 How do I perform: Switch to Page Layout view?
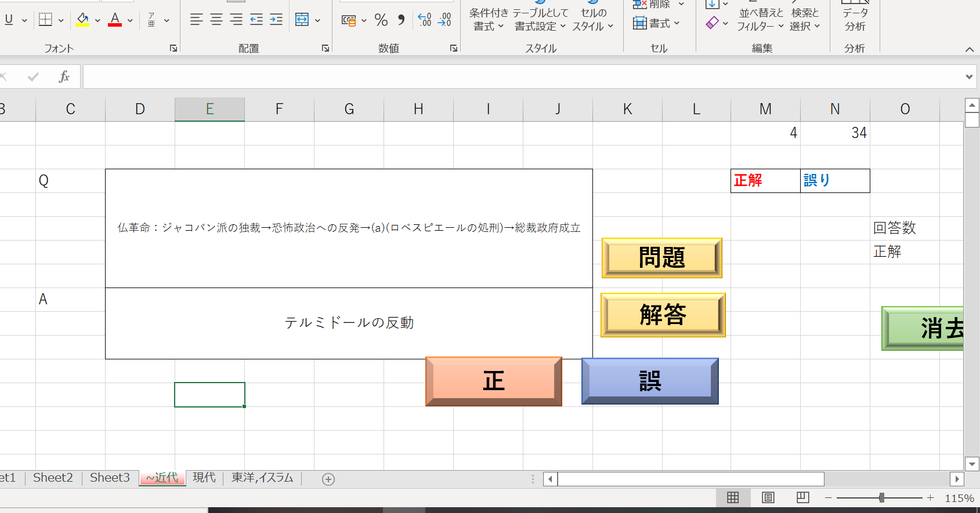point(768,497)
